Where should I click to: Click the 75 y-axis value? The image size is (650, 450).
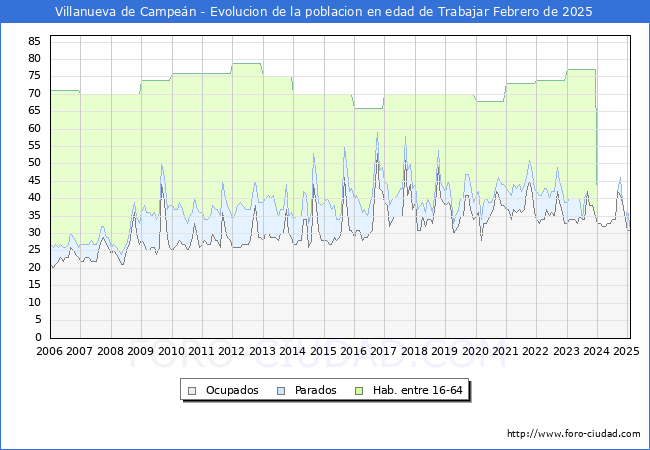pyautogui.click(x=34, y=76)
